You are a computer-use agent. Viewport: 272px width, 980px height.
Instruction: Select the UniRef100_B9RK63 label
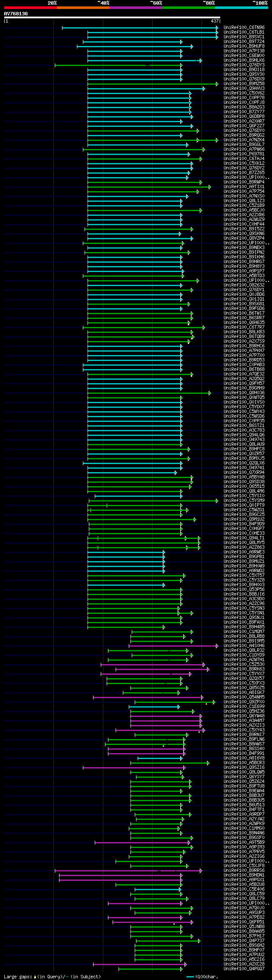[x=244, y=669]
